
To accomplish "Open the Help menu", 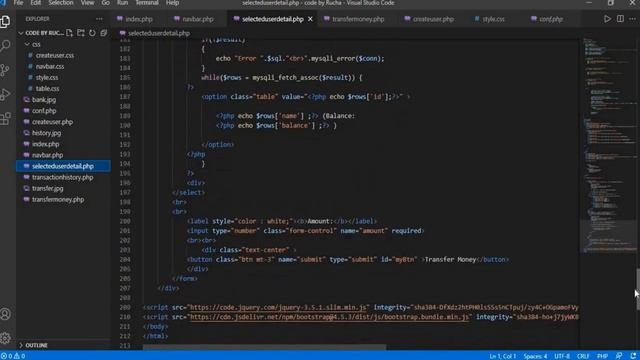I will click(172, 3).
